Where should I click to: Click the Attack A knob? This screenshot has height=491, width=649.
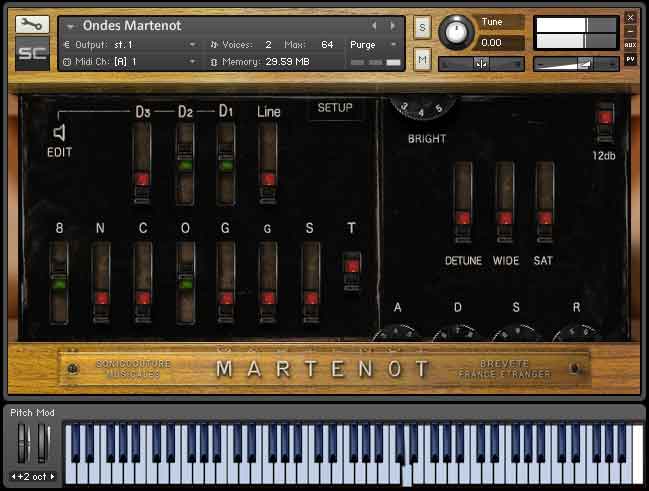click(397, 333)
